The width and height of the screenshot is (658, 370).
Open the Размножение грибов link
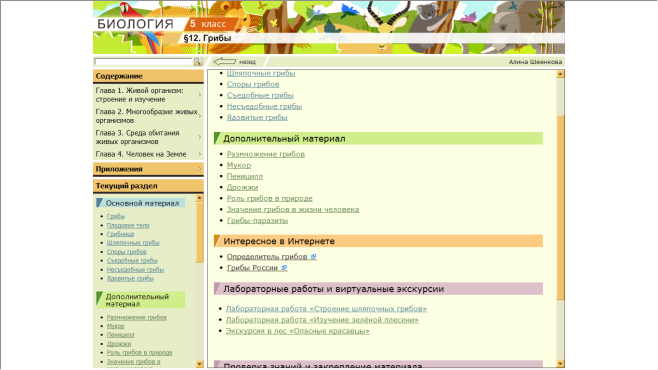click(x=266, y=154)
